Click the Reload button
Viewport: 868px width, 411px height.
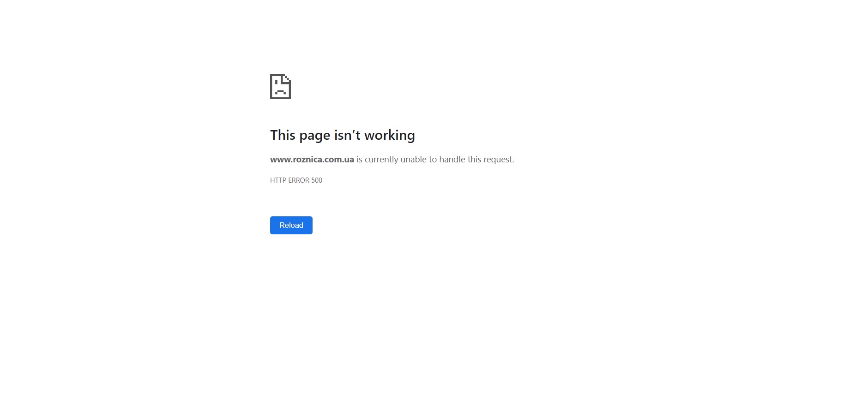291,225
